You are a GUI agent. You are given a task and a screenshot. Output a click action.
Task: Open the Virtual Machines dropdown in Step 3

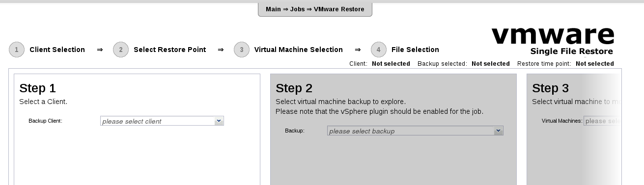pos(603,121)
